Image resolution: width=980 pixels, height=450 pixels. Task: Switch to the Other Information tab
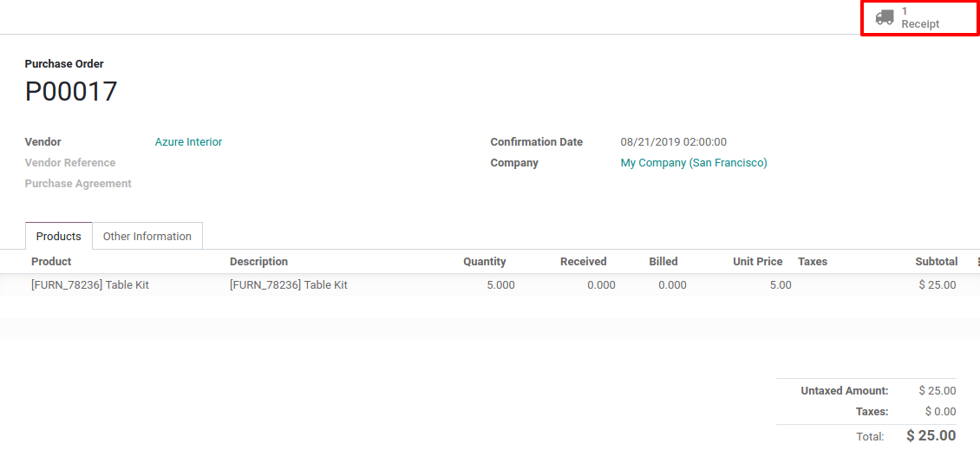tap(147, 236)
